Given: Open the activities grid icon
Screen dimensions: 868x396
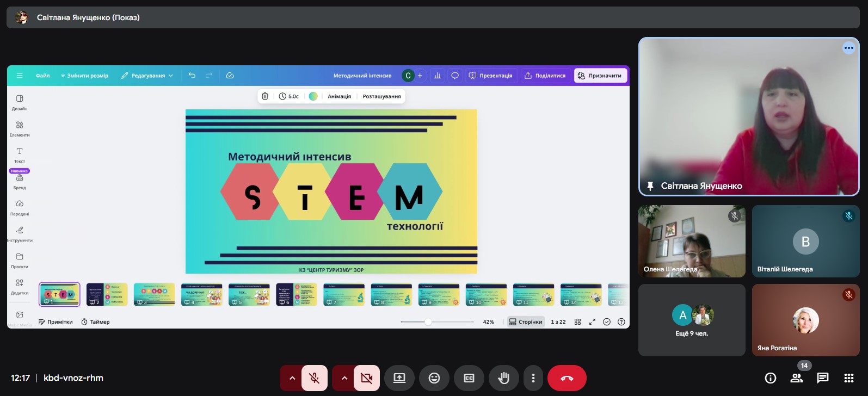Looking at the screenshot, I should (x=848, y=378).
